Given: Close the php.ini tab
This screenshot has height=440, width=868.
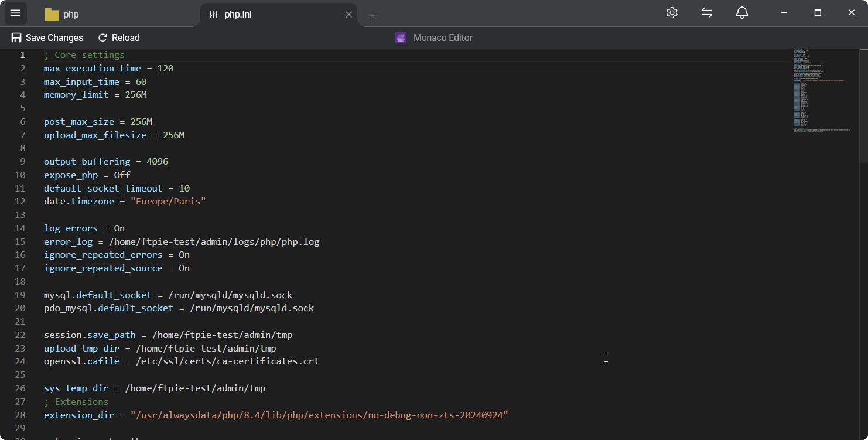Looking at the screenshot, I should coord(348,14).
